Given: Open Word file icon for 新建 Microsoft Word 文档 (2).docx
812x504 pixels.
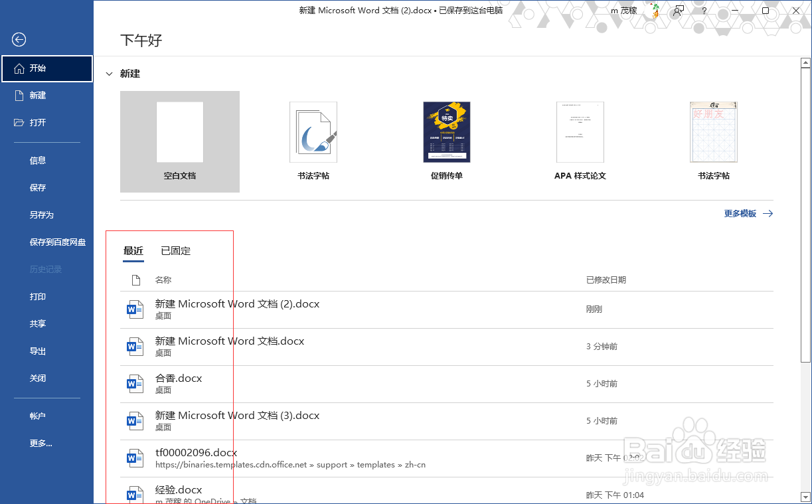Looking at the screenshot, I should click(135, 309).
